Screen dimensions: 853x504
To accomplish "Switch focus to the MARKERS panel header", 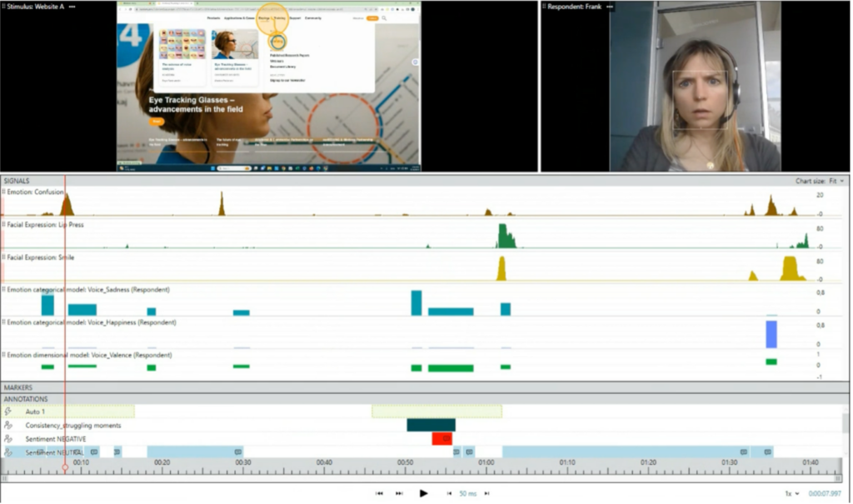I will (20, 387).
